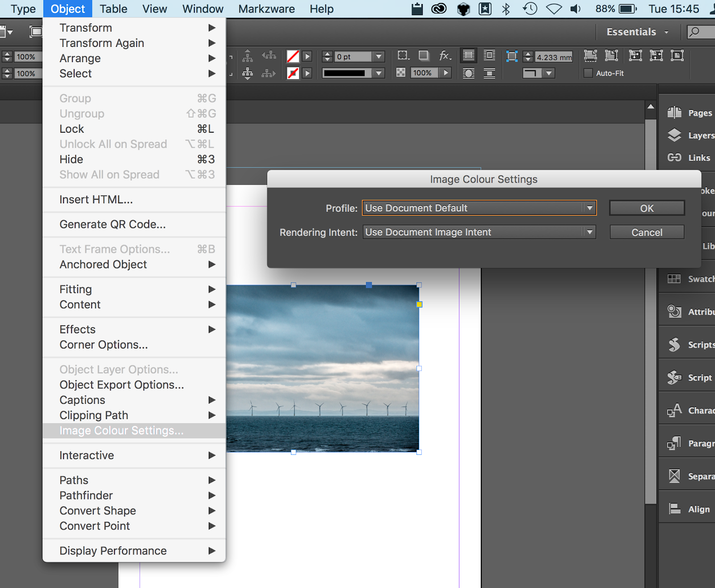
Task: Click the fill colour swatch
Action: point(293,56)
